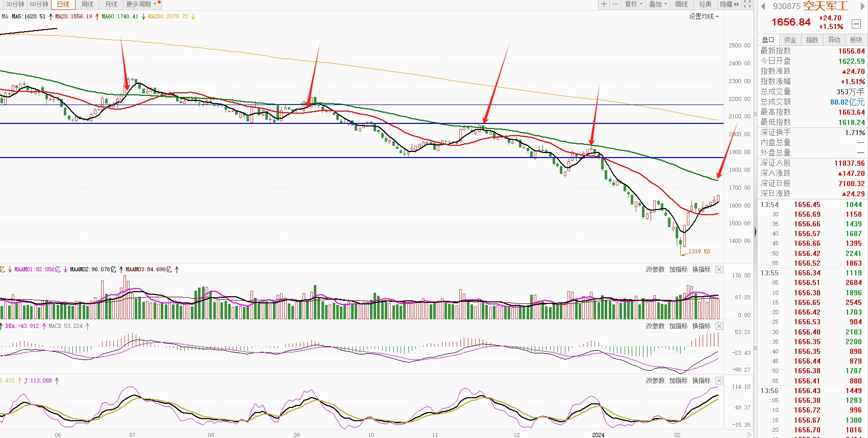Screen dimensions: 868x438
Task: Click 改参数 on the MACD panel
Action: [x=655, y=326]
